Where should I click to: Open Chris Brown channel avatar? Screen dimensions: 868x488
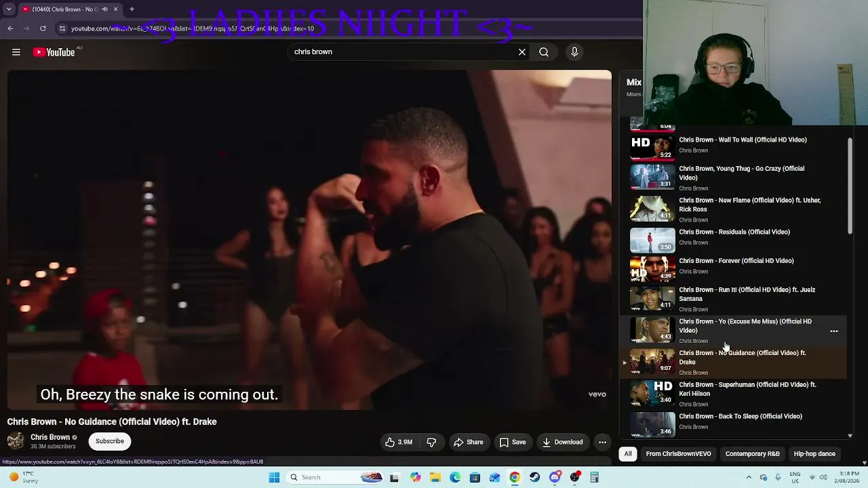click(16, 441)
